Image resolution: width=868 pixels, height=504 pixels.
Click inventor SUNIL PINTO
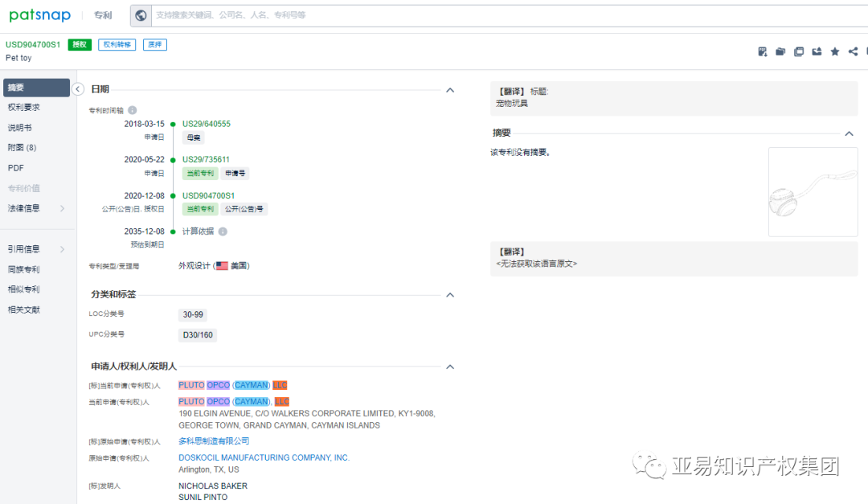coord(203,498)
